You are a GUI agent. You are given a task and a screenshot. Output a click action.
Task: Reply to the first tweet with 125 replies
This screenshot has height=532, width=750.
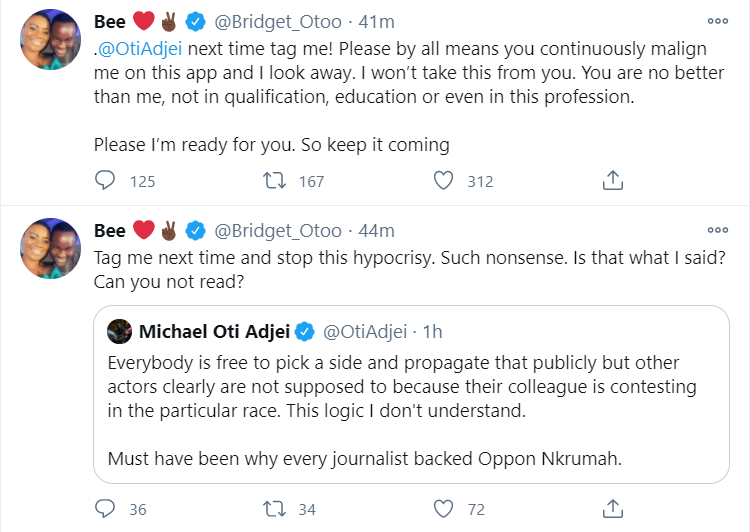tap(105, 181)
